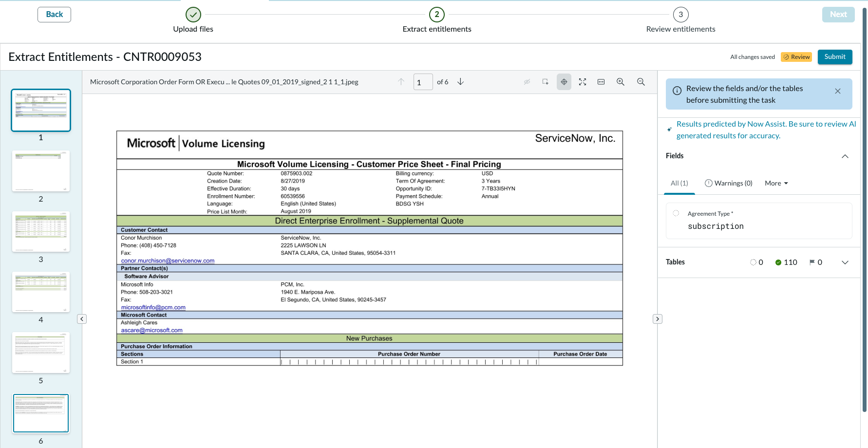Select the draw region selection tool

click(x=545, y=82)
